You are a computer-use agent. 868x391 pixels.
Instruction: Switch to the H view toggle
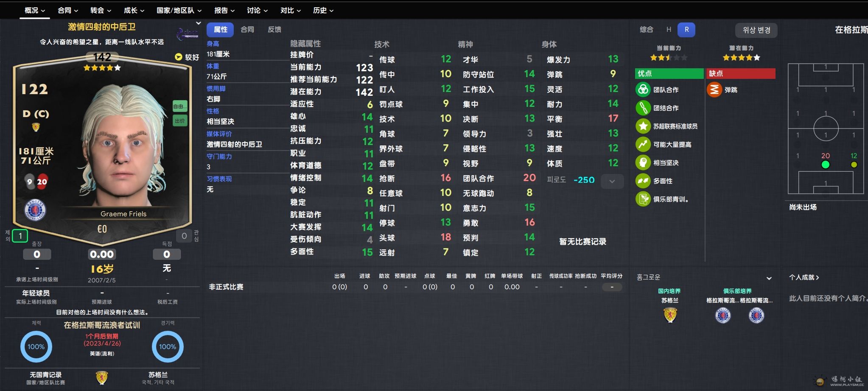tap(669, 30)
